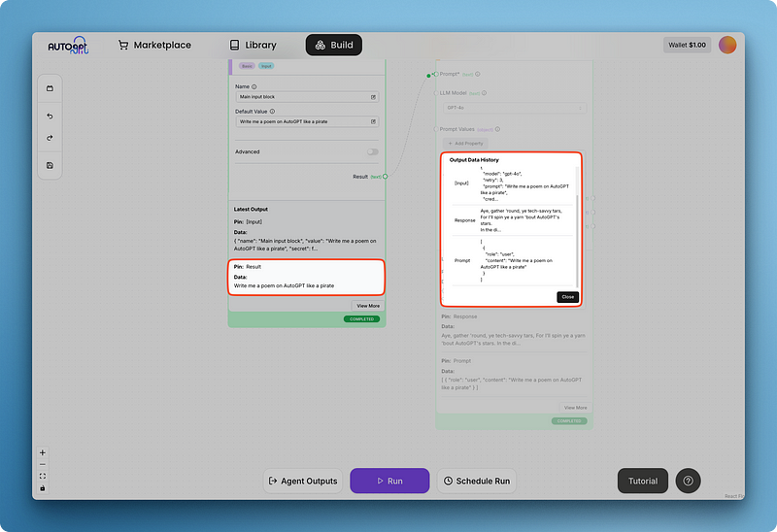This screenshot has width=777, height=532.
Task: Open Schedule Run
Action: click(477, 481)
